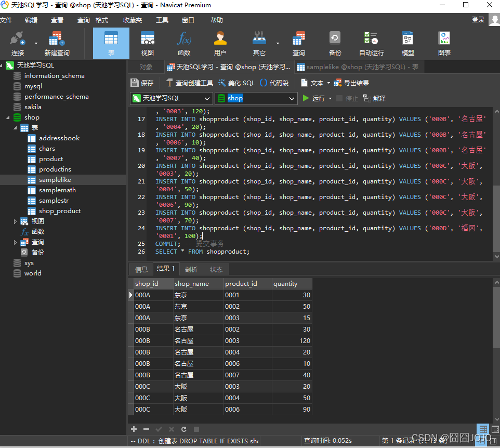This screenshot has height=448, width=500.
Task: Click the refresh results icon
Action: point(183,429)
